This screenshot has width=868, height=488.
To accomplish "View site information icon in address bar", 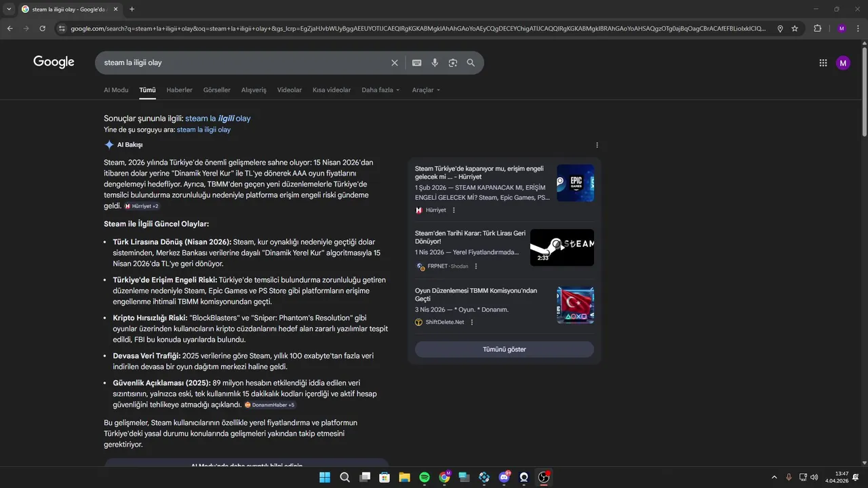I will pyautogui.click(x=62, y=28).
